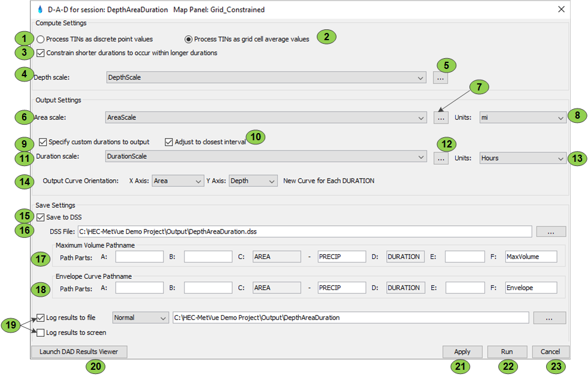This screenshot has width=588, height=377.
Task: Click the Launch DAD Results Viewer button
Action: 78,352
